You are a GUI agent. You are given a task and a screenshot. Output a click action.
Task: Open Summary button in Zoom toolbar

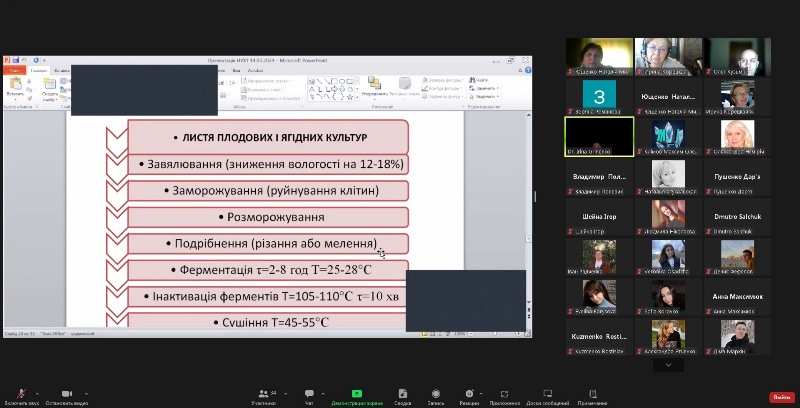[x=403, y=397]
